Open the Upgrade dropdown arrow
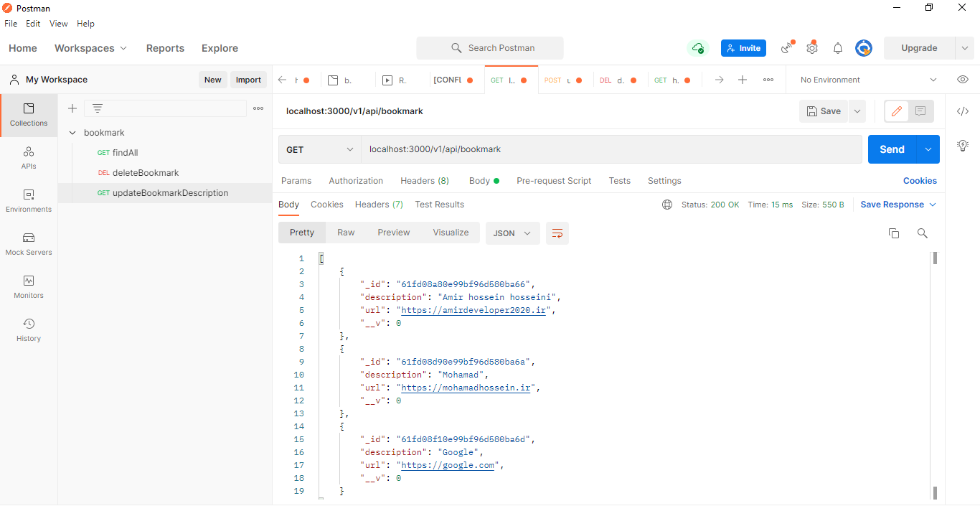The image size is (980, 506). [x=964, y=48]
